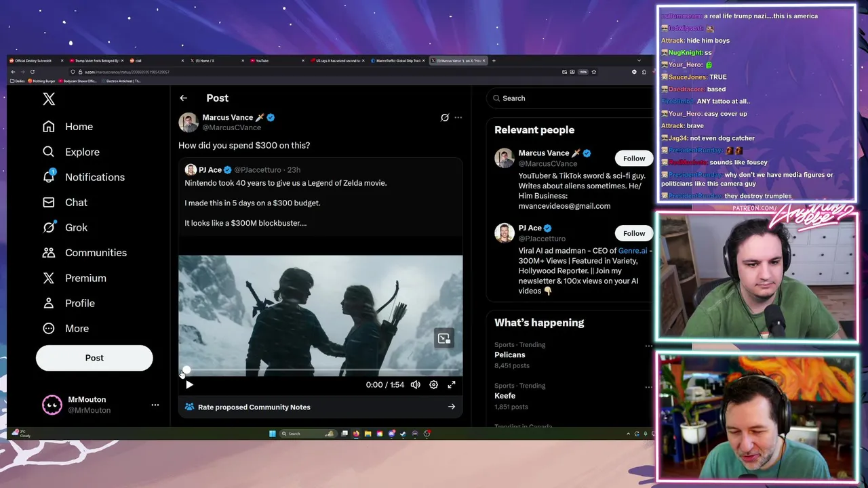
Task: Switch to Trump Voter Feels Betrayed tab
Action: point(96,60)
